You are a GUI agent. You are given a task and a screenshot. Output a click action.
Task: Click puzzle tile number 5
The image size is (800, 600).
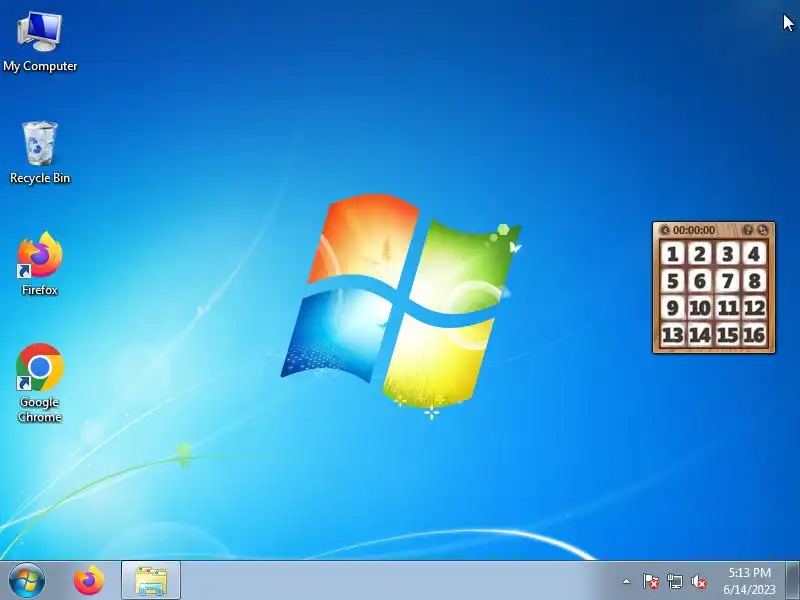tap(672, 281)
